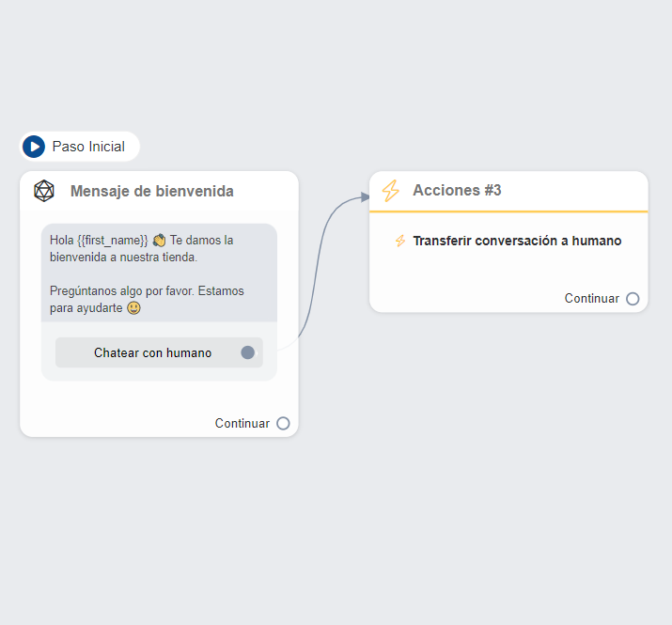Select the Paso Inicial label
This screenshot has height=625, width=672.
click(88, 147)
